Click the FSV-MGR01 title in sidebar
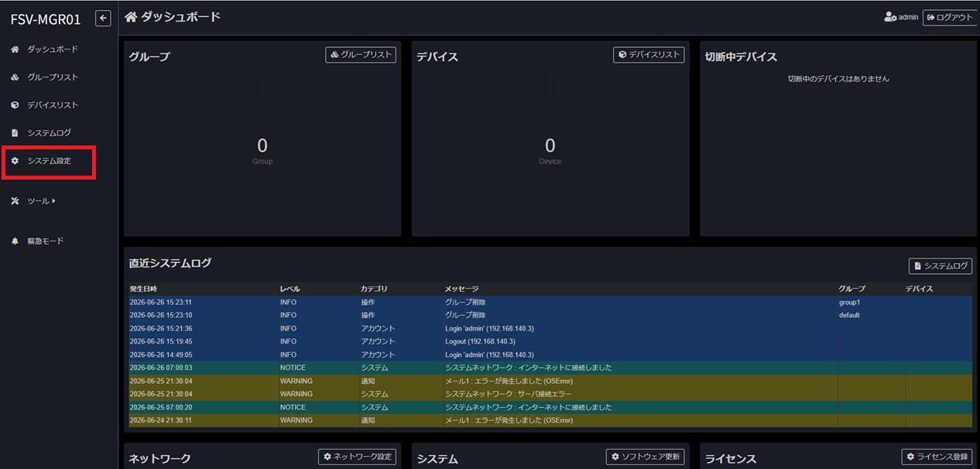The width and height of the screenshot is (980, 469). pyautogui.click(x=46, y=19)
